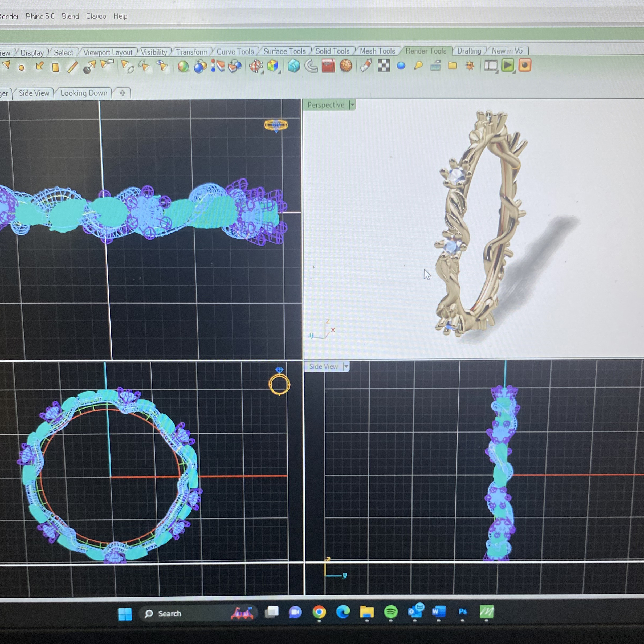Click the yellow light bulb icon
644x644 pixels.
click(418, 65)
